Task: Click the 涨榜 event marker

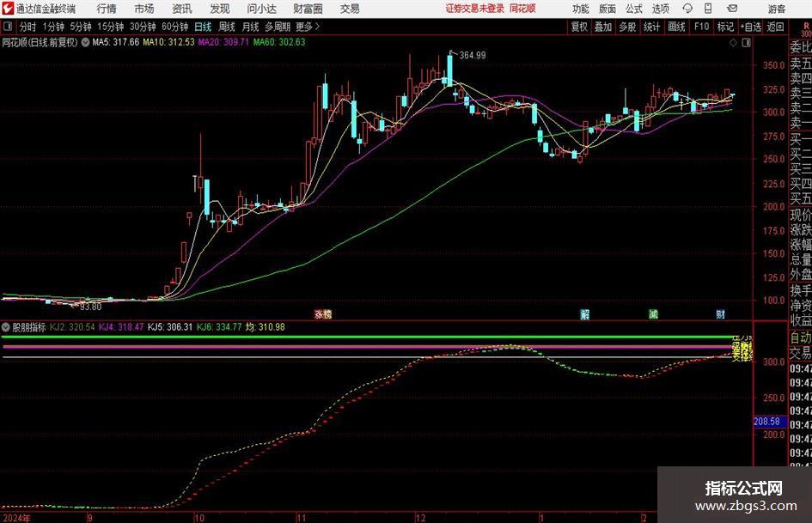Action: [x=323, y=313]
